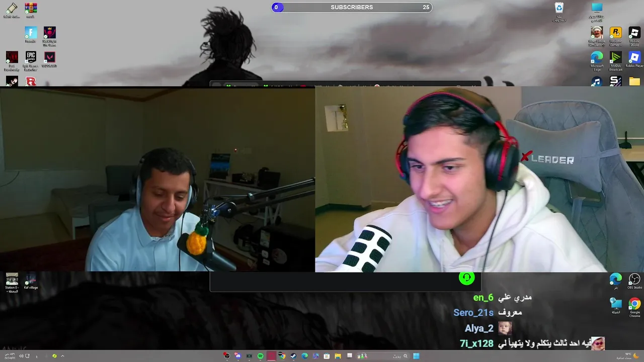Launch Fortnite from the desktop
The height and width of the screenshot is (362, 644).
[31, 34]
